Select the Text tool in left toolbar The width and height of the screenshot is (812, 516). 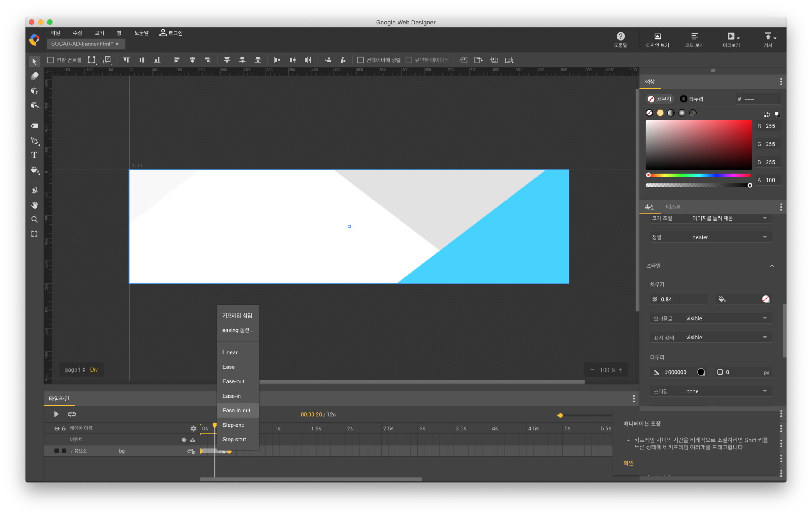click(x=34, y=155)
